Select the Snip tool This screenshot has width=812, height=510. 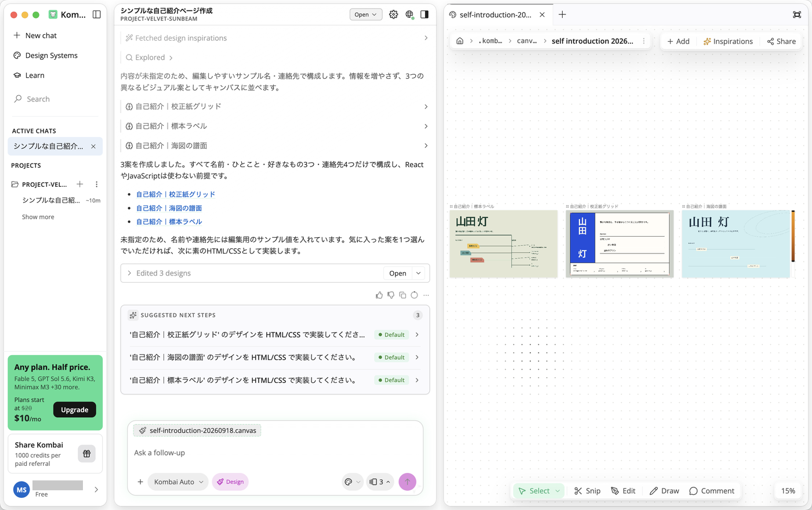[x=588, y=491]
